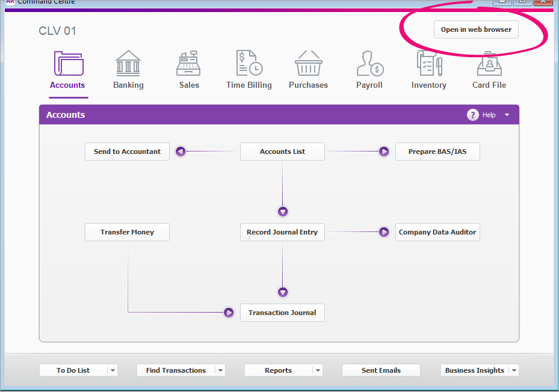The height and width of the screenshot is (392, 559).
Task: Click the Transfer Money button
Action: [x=128, y=232]
